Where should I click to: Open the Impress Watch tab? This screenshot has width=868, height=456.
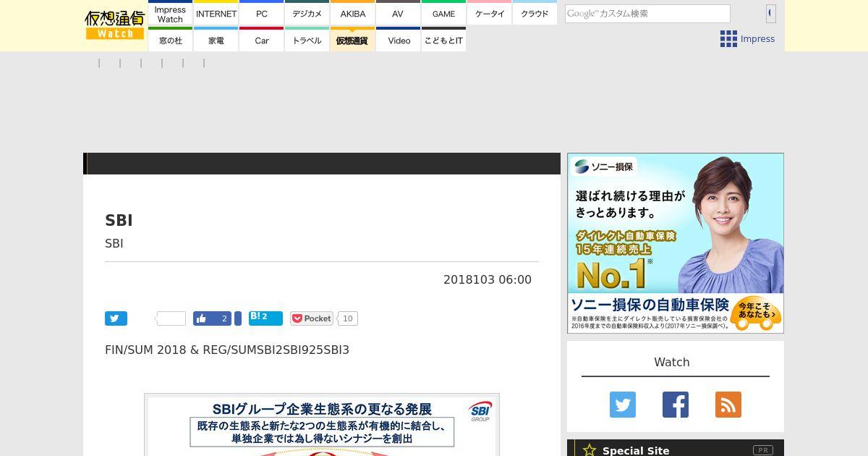(x=170, y=14)
